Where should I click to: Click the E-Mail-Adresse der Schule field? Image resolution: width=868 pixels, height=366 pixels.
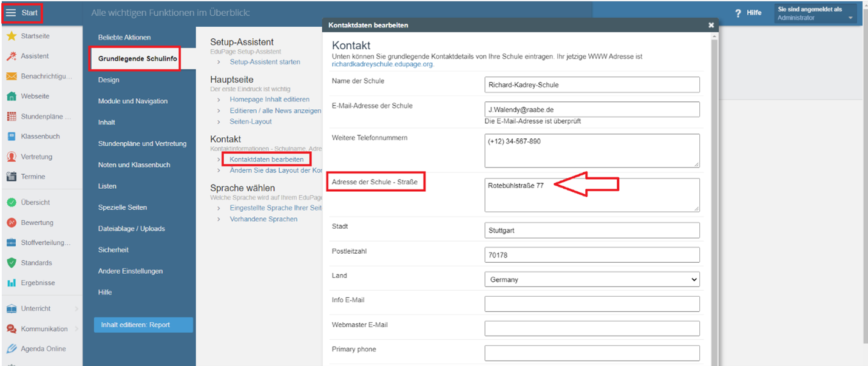(x=592, y=109)
